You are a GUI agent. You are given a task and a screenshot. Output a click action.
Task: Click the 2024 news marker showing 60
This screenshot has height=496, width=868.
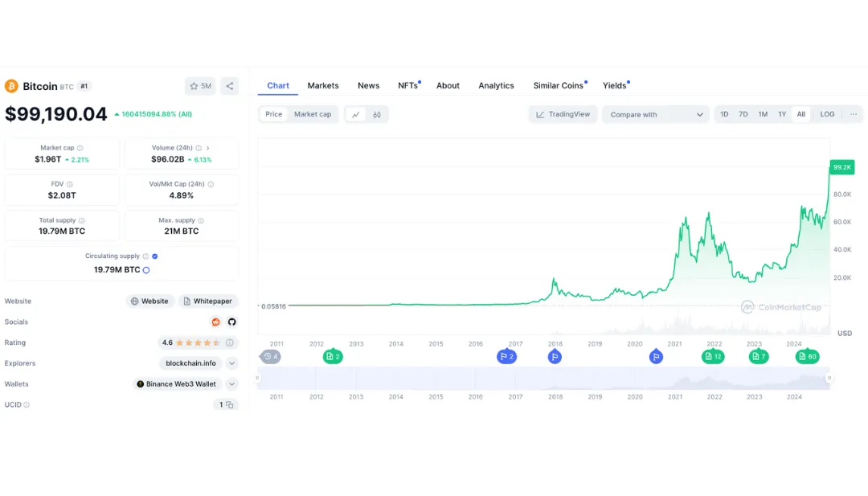tap(809, 356)
